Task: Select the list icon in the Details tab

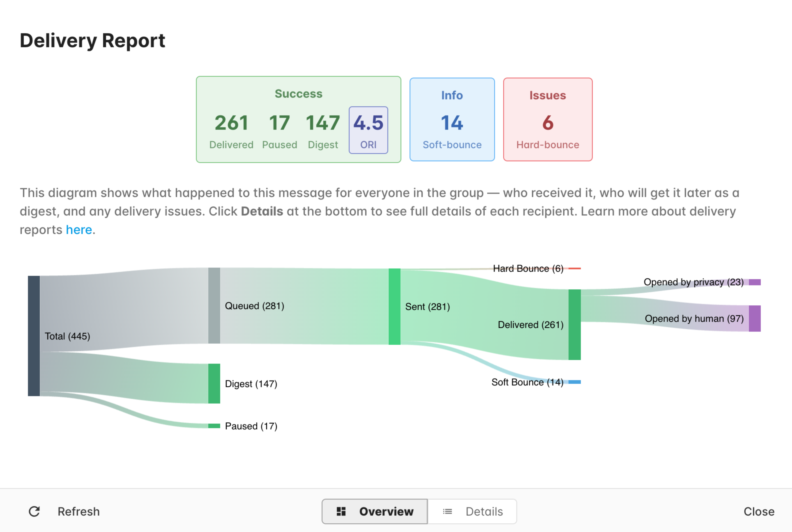Action: [448, 511]
